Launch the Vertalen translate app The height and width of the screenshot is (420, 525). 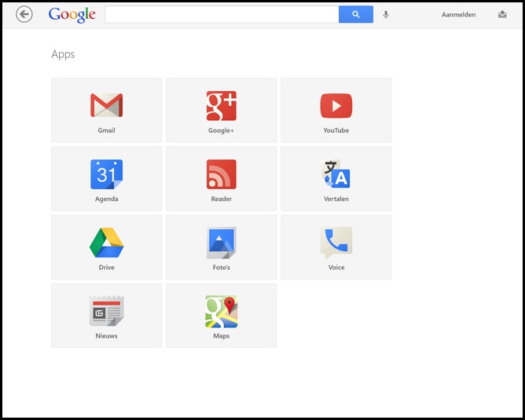336,178
